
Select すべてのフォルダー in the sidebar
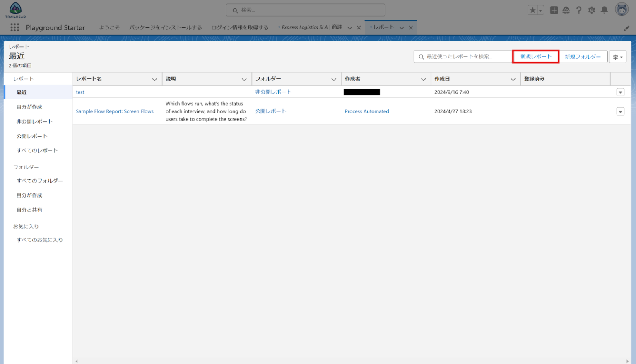tap(40, 181)
